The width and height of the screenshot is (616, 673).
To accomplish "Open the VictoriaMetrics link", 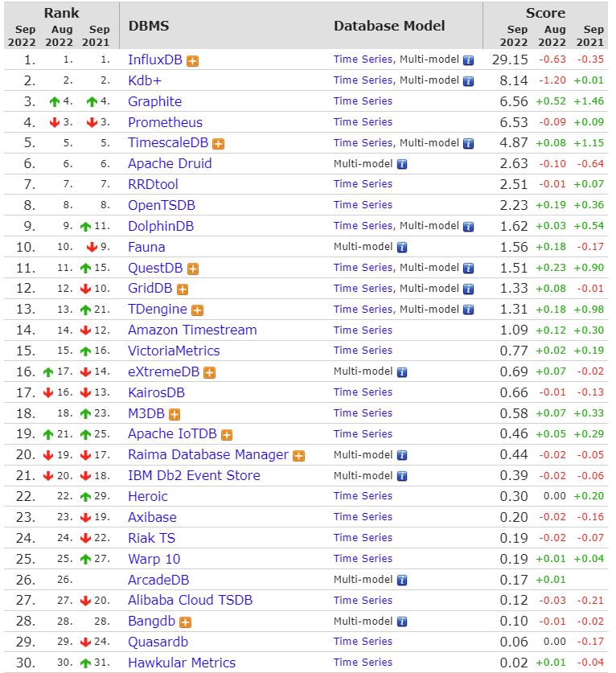I will pos(174,351).
